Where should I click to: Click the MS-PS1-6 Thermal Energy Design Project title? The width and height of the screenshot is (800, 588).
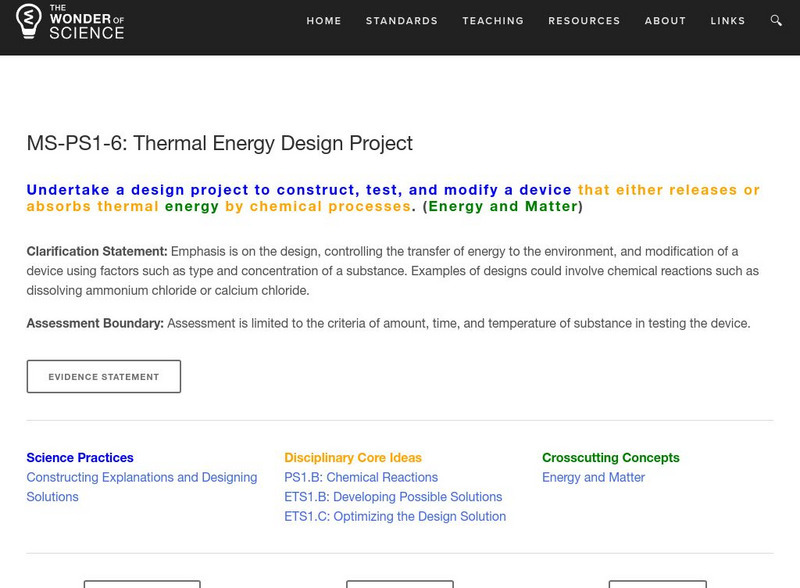pos(219,143)
